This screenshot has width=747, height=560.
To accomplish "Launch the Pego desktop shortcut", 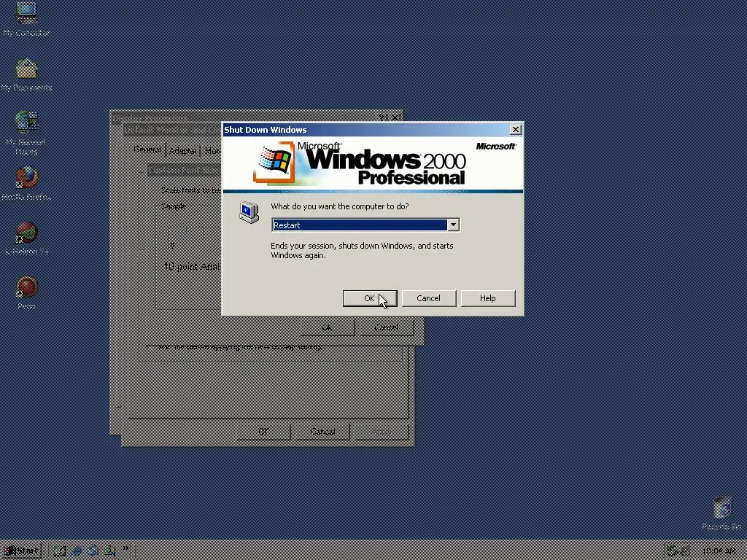I will (26, 293).
